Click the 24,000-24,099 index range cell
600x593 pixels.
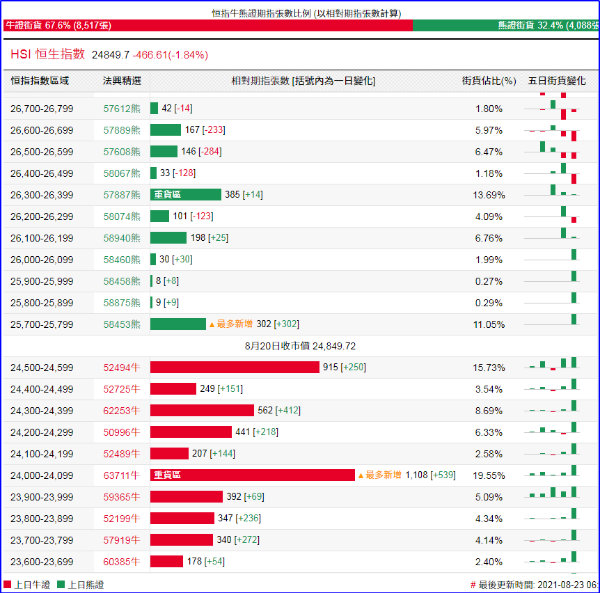(42, 476)
